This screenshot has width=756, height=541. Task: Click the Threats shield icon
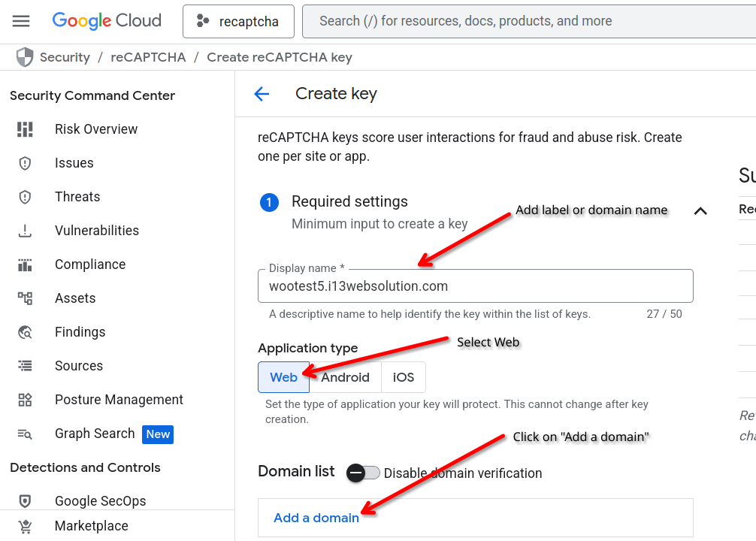(x=25, y=197)
